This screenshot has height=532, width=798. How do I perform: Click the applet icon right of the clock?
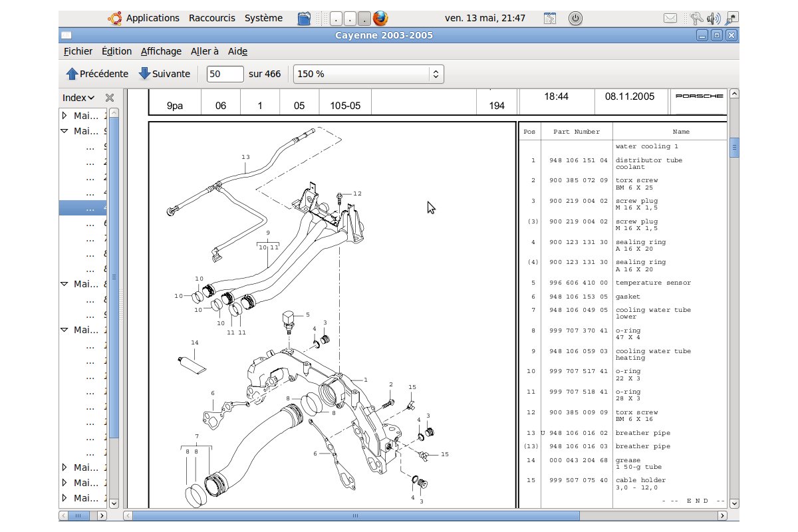(x=550, y=18)
